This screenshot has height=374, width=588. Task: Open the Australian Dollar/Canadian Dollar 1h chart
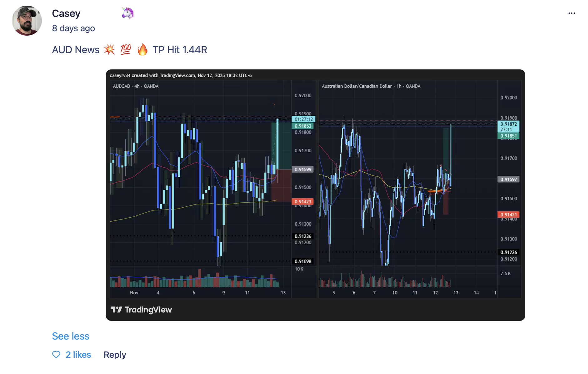420,189
